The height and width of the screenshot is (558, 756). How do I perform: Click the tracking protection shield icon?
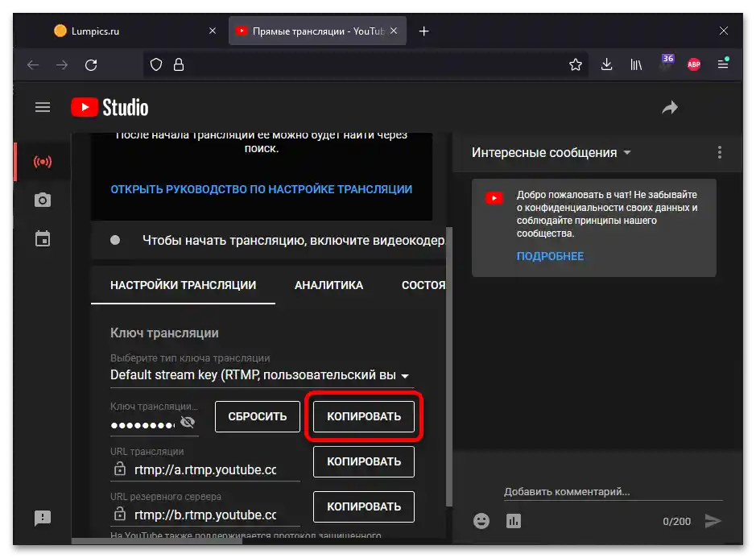[156, 64]
